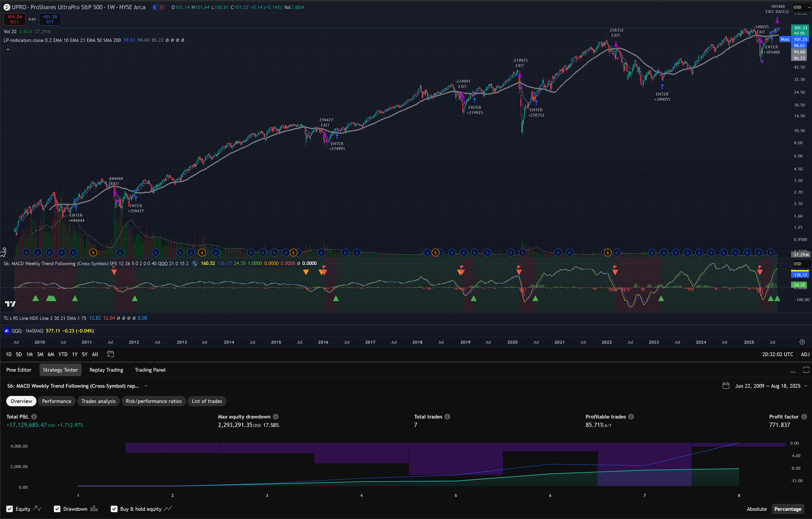The width and height of the screenshot is (812, 519).
Task: Click the blue 136.17 MACD value label
Action: click(800, 275)
